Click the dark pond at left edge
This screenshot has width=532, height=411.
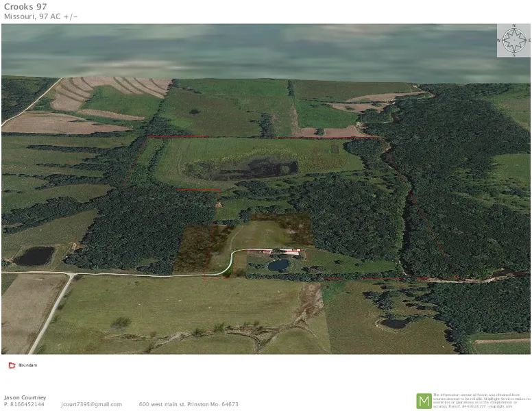pyautogui.click(x=34, y=256)
